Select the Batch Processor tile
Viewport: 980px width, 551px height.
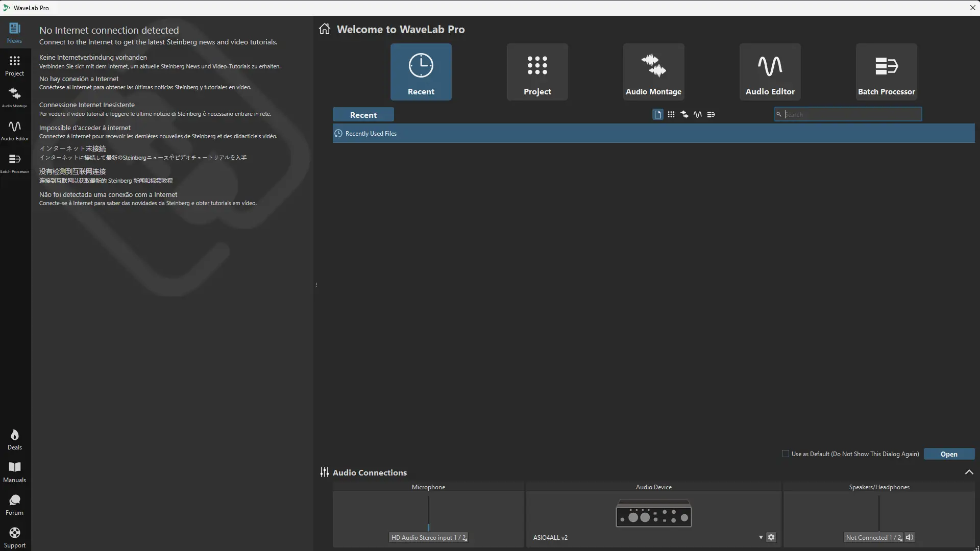886,72
